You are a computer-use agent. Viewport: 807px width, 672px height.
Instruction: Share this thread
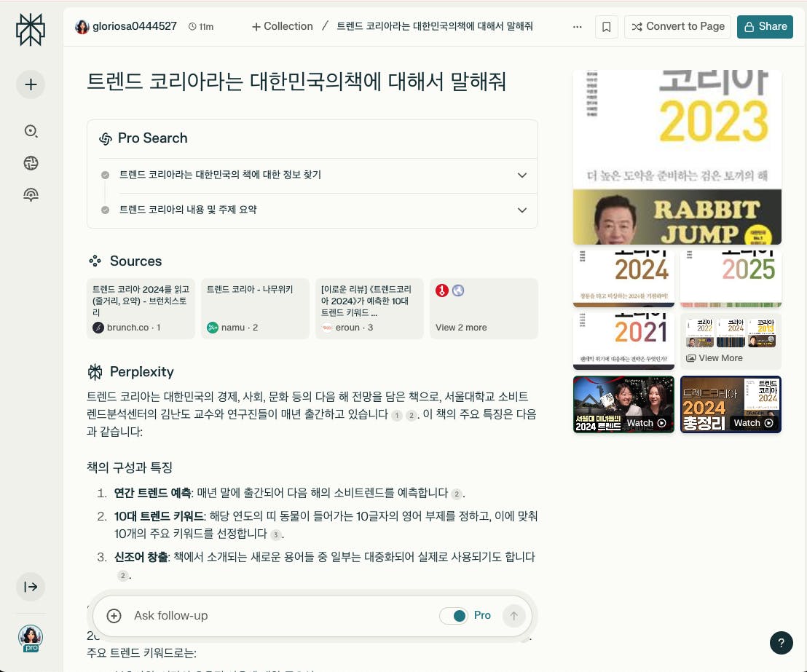tap(765, 27)
